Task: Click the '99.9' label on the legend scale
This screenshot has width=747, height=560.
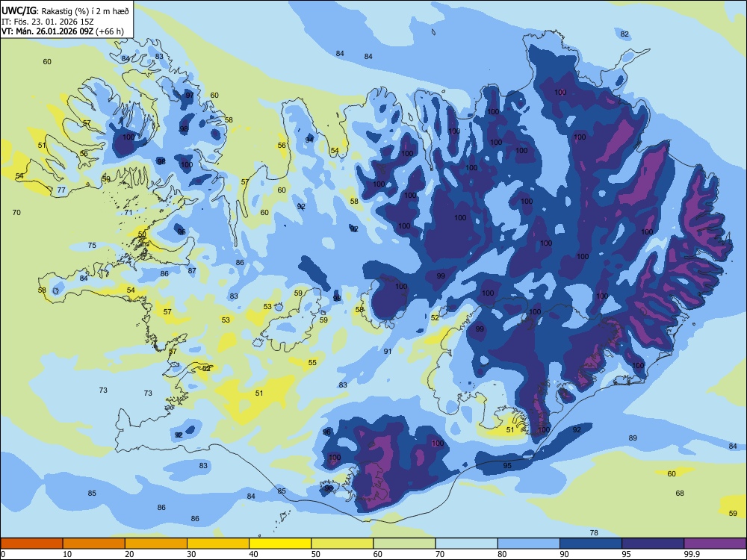Action: tap(691, 554)
